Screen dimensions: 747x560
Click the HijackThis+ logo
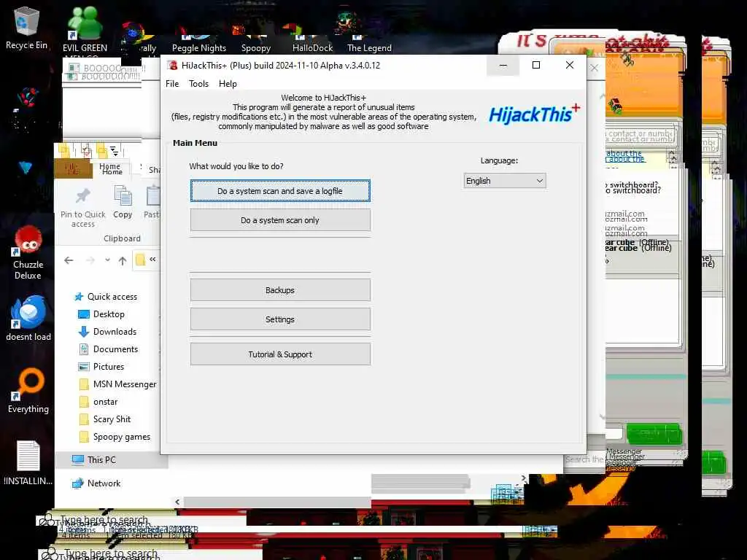(x=534, y=114)
